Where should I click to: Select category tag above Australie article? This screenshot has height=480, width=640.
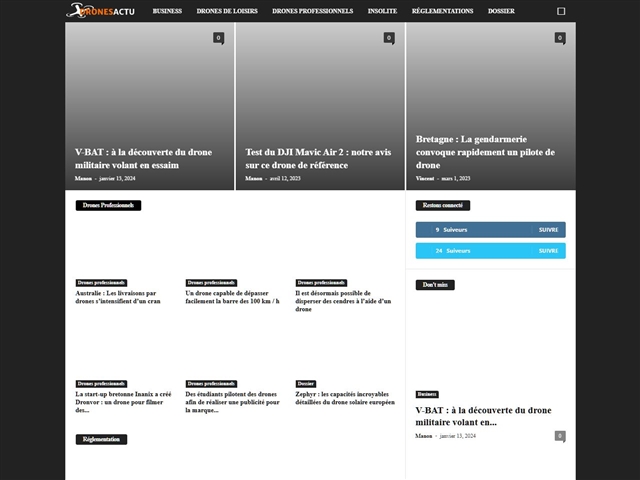click(101, 283)
